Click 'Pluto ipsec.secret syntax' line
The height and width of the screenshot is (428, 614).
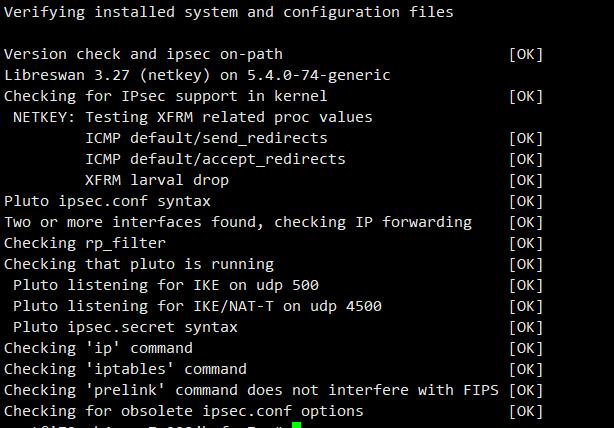[x=125, y=327]
